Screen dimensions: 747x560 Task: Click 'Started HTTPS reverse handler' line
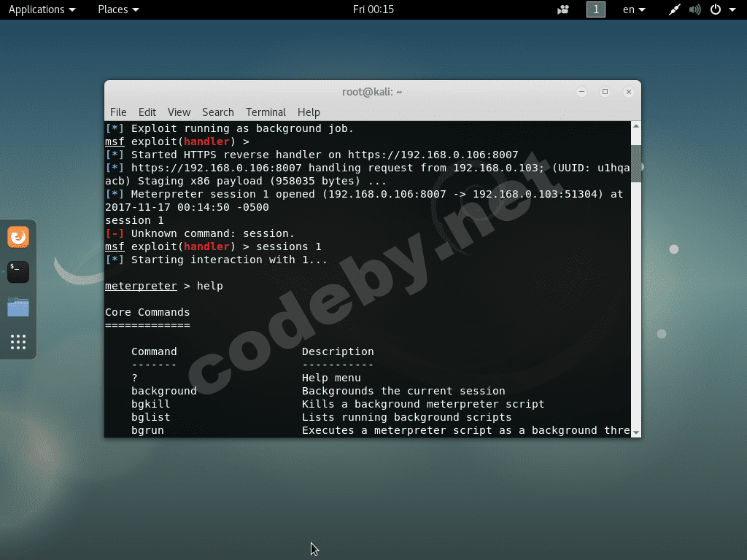pyautogui.click(x=311, y=155)
